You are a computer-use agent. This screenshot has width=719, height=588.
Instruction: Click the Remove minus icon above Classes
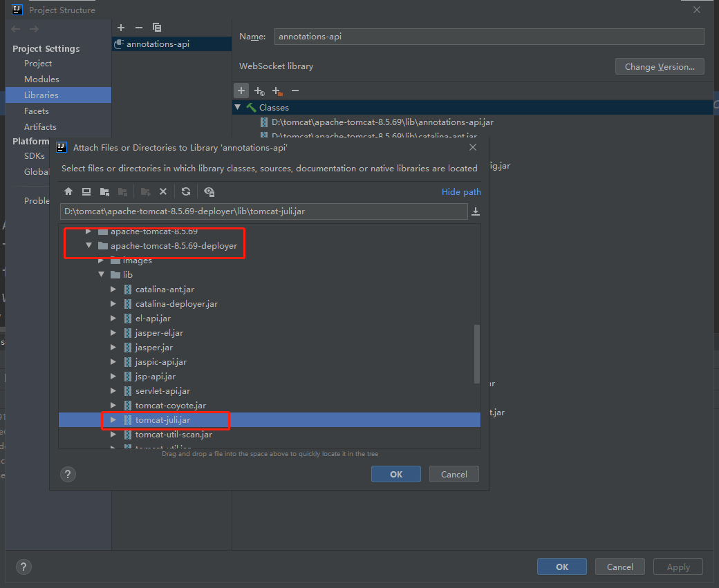pyautogui.click(x=295, y=91)
